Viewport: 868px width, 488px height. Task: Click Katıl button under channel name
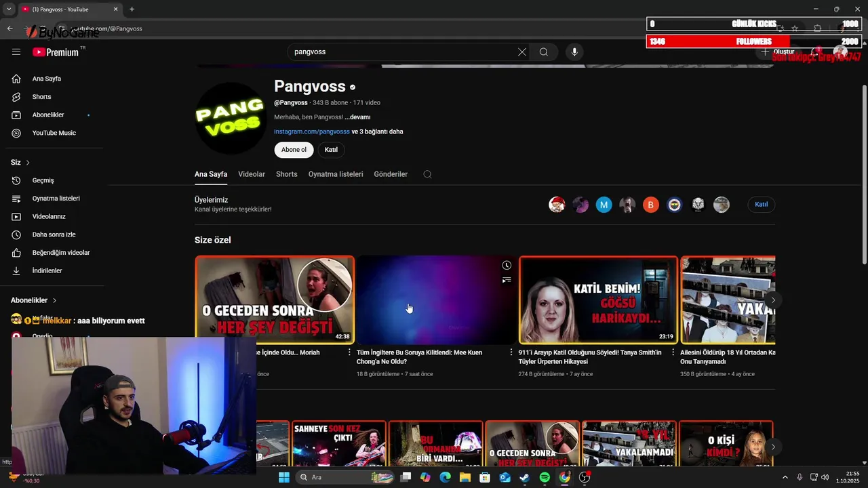pos(331,150)
